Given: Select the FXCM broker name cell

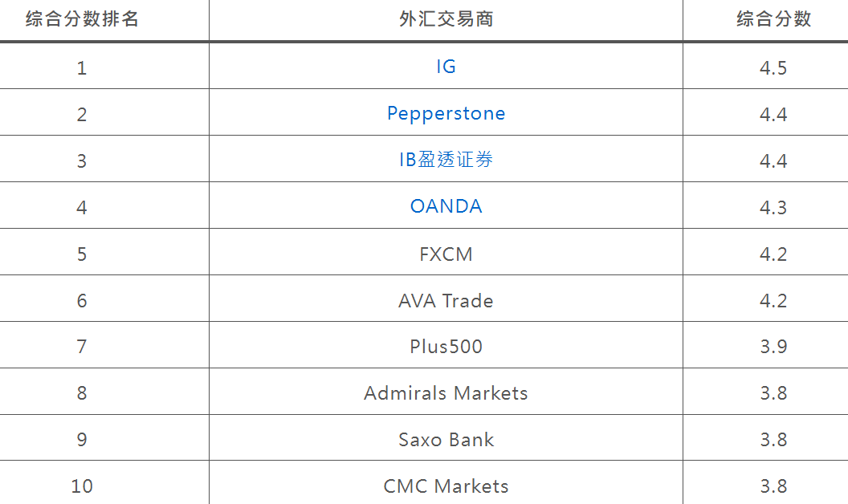Looking at the screenshot, I should click(x=446, y=254).
